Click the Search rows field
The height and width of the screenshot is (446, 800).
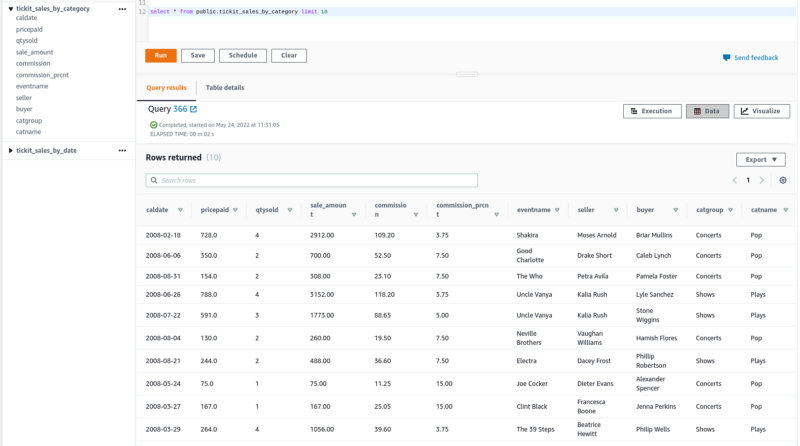point(312,180)
